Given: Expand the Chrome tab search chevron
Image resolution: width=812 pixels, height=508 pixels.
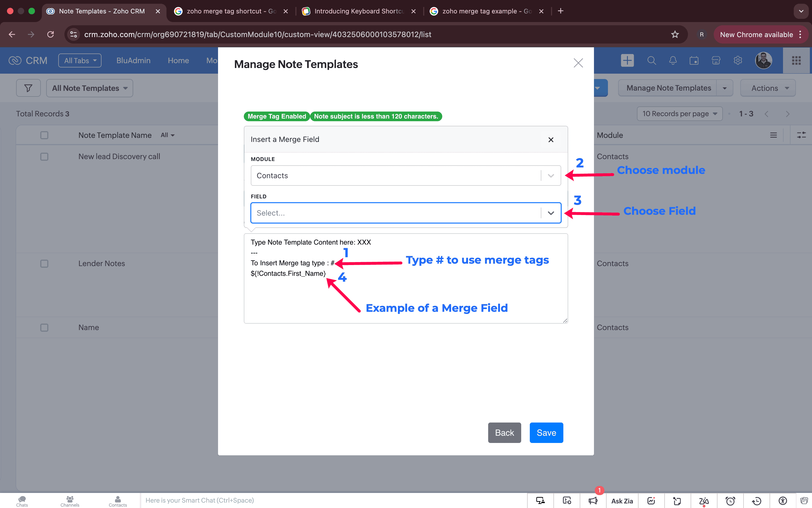Looking at the screenshot, I should tap(801, 11).
